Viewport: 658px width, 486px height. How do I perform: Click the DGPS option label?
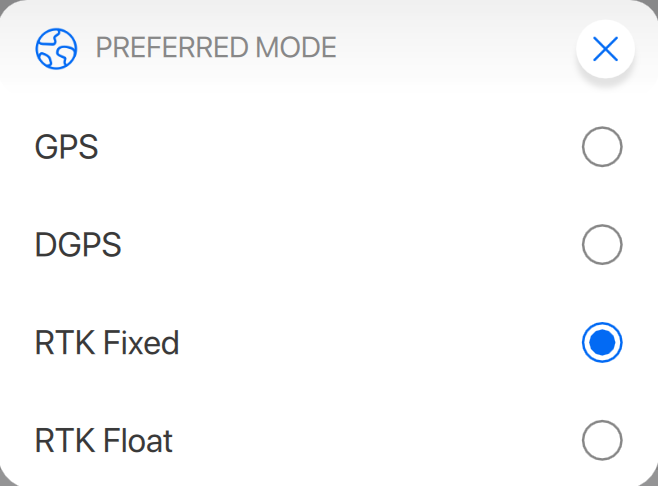coord(78,245)
